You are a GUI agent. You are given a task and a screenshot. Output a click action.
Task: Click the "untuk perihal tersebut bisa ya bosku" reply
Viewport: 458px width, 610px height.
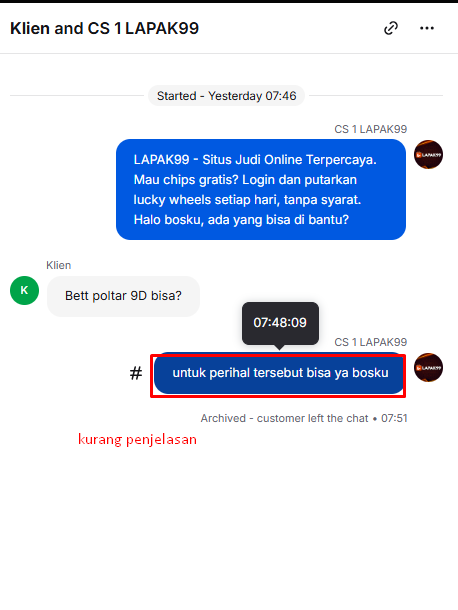click(x=280, y=373)
